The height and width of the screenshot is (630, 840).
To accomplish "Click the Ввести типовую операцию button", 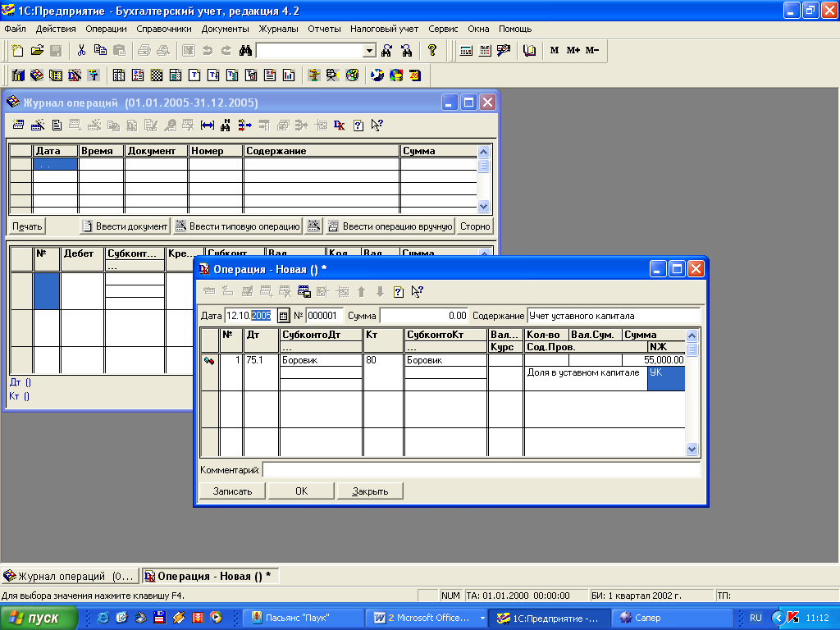I will coord(238,226).
